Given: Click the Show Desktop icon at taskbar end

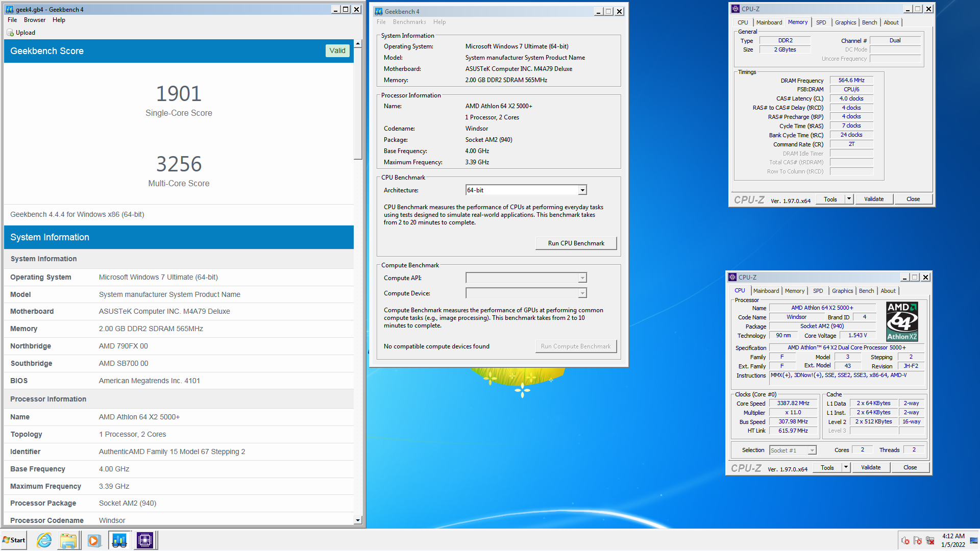Looking at the screenshot, I should (x=974, y=540).
